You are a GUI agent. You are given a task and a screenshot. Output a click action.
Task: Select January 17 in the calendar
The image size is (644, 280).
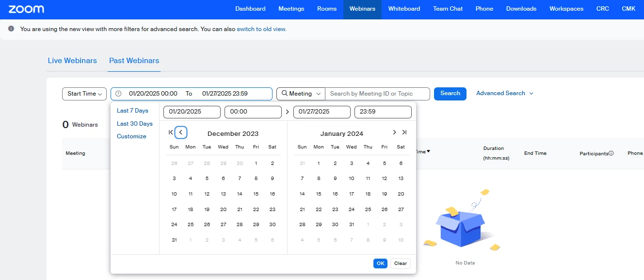point(352,194)
